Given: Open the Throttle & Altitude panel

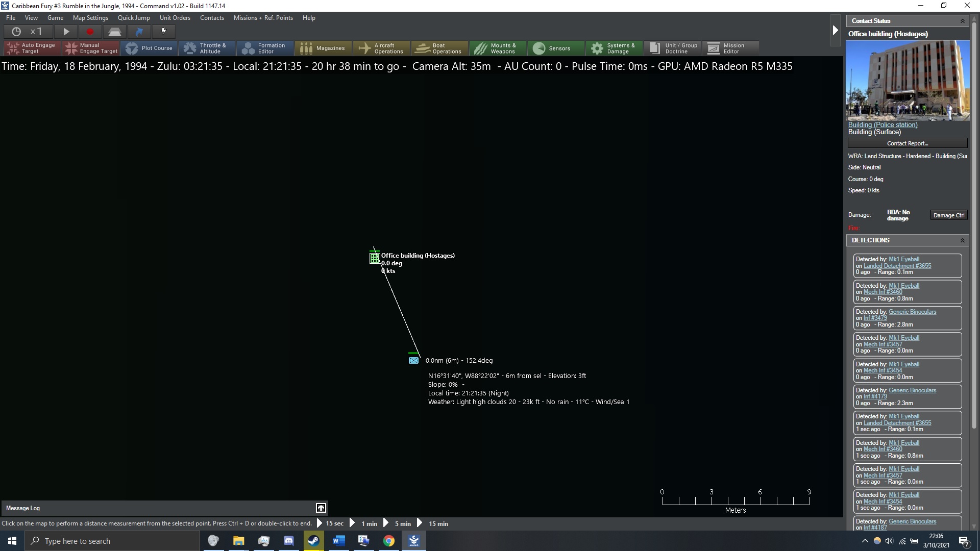Looking at the screenshot, I should tap(208, 48).
